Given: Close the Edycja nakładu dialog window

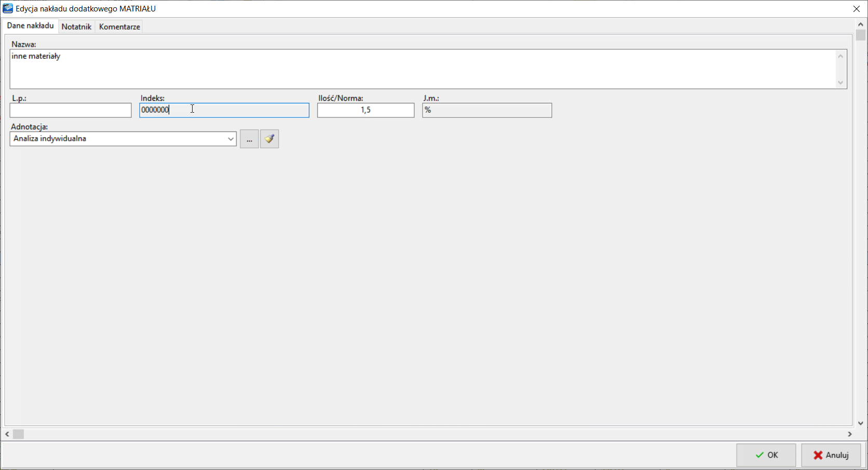Looking at the screenshot, I should tap(857, 9).
